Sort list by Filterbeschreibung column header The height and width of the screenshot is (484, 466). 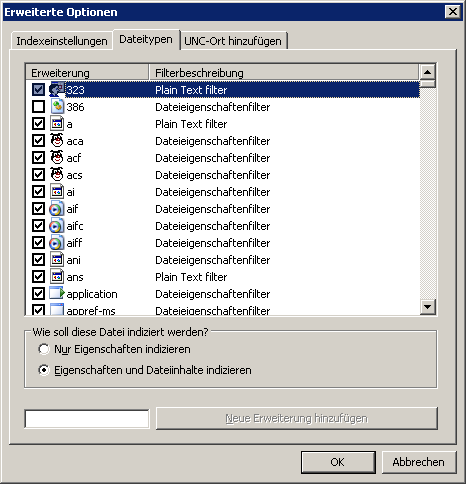(x=284, y=72)
